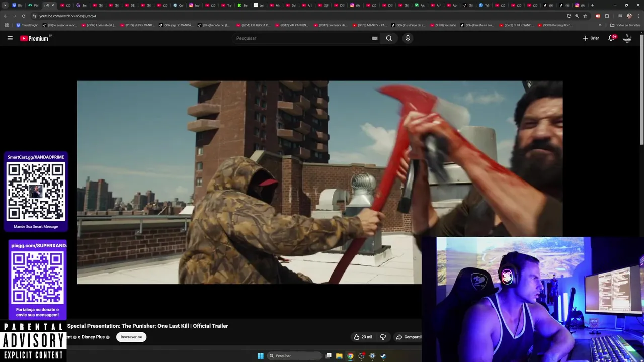Bookmark this page with star icon
Screen dimensions: 644x362
(585, 16)
